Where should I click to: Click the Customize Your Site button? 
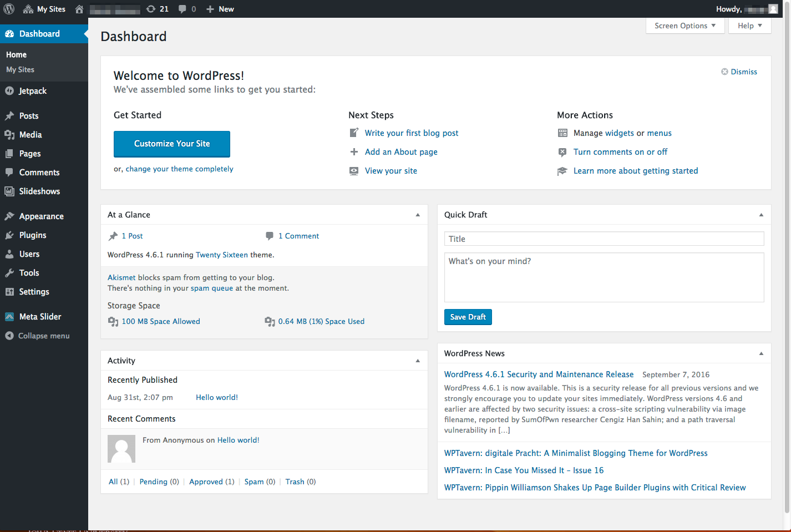coord(172,144)
